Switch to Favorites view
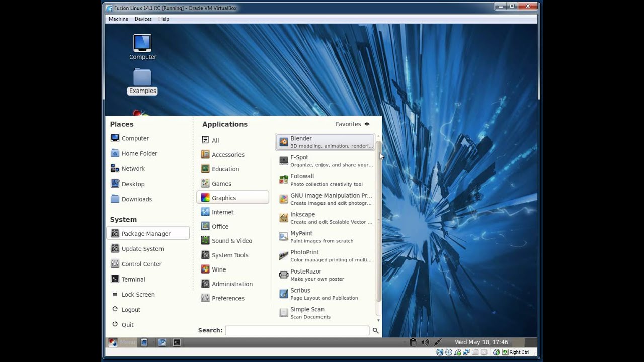644x362 pixels. (x=353, y=124)
